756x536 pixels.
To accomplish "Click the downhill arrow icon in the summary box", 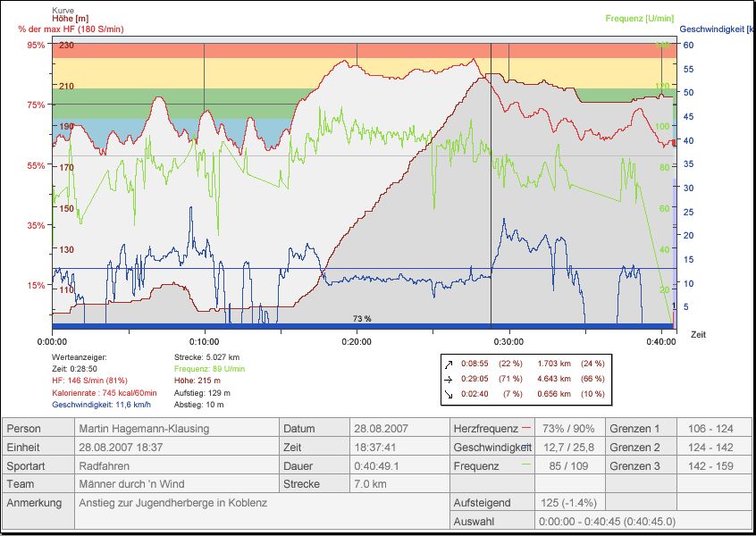I will point(449,394).
